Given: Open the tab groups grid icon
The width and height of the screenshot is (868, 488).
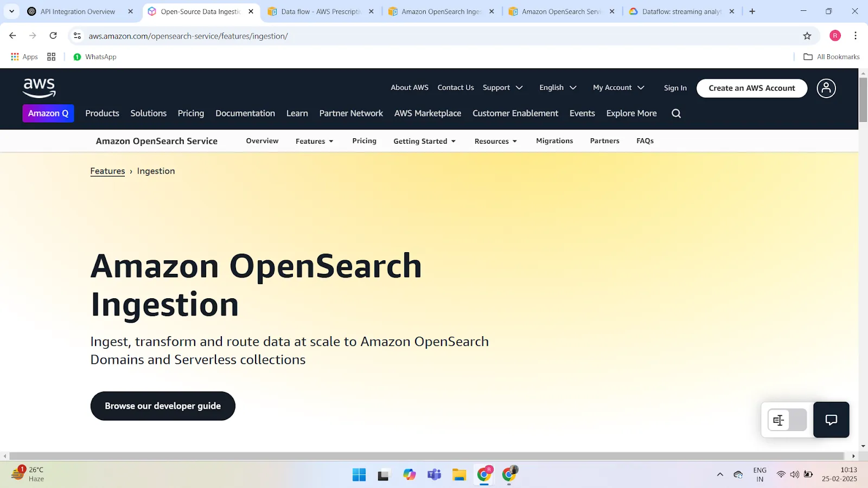Looking at the screenshot, I should click(52, 57).
